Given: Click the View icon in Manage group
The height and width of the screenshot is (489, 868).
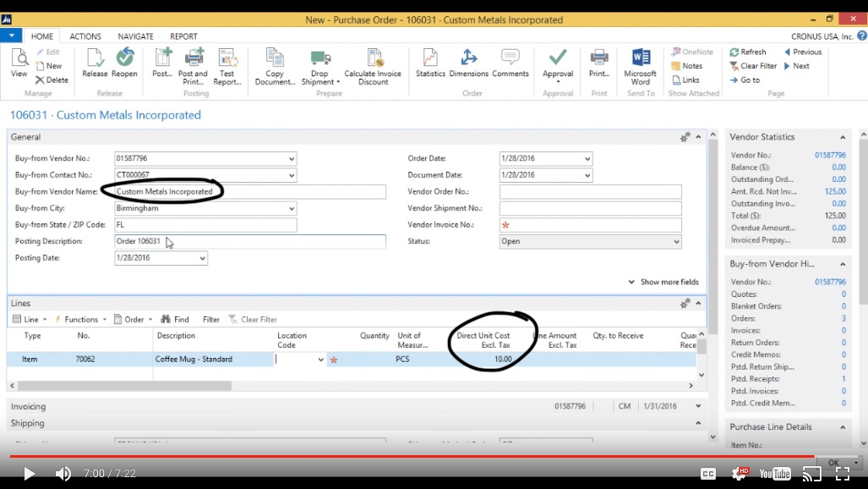Looking at the screenshot, I should point(19,63).
